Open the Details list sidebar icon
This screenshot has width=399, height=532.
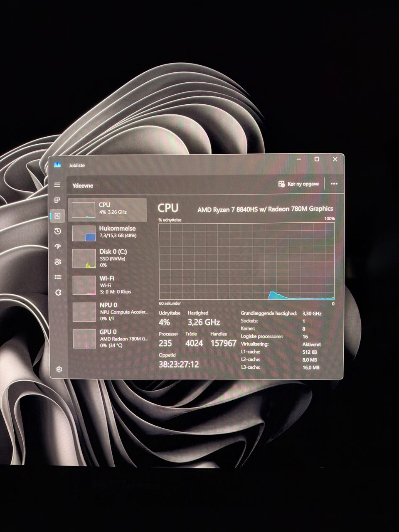pyautogui.click(x=58, y=277)
